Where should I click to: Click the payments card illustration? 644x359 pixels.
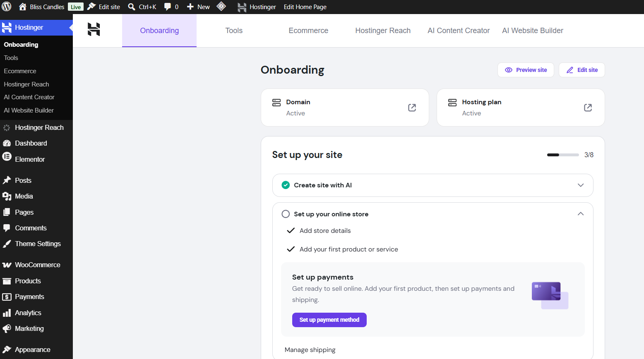[550, 295]
